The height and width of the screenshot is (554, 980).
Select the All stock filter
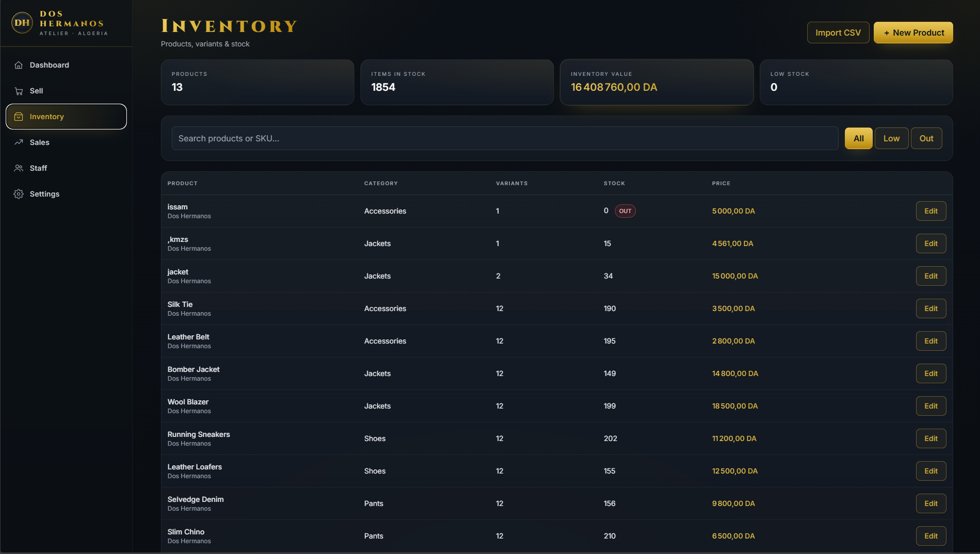point(859,138)
